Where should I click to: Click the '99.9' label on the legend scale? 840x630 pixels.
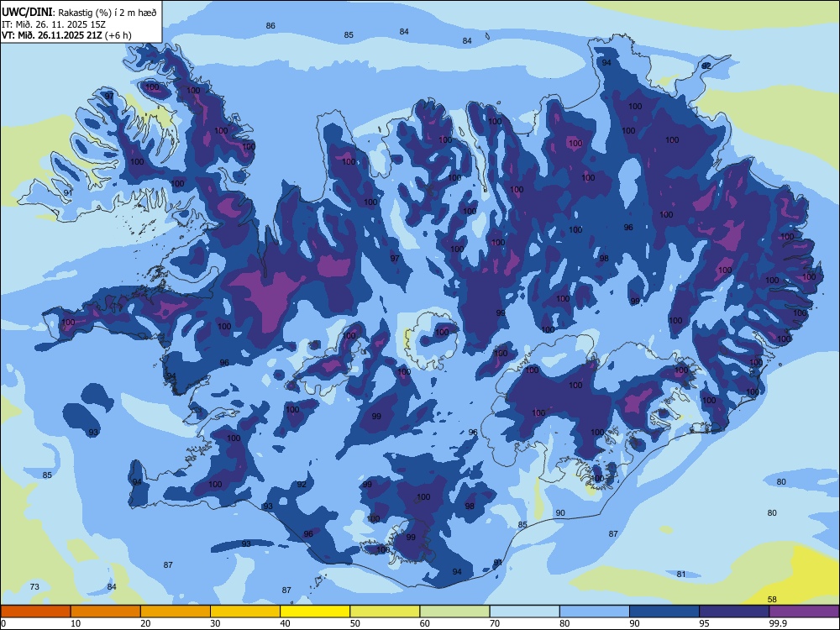coord(777,623)
